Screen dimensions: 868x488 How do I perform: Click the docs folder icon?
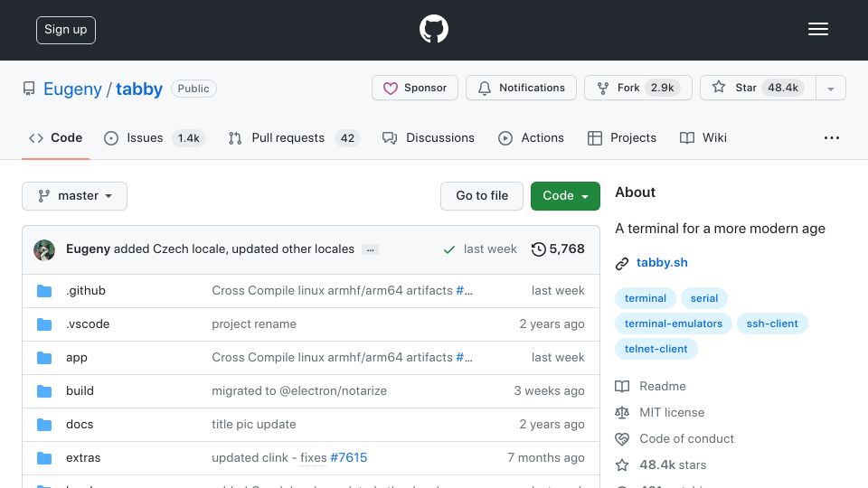(44, 425)
